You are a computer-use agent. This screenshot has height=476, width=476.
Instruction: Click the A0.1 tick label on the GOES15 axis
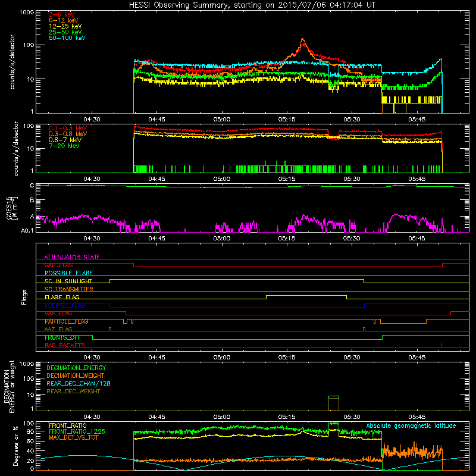(x=27, y=231)
